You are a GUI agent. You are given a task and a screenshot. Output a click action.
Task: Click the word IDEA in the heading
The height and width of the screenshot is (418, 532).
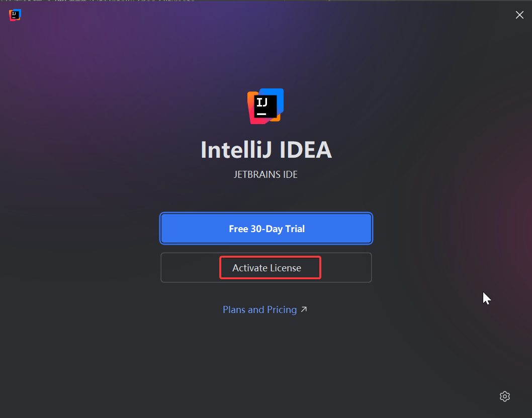pyautogui.click(x=305, y=150)
